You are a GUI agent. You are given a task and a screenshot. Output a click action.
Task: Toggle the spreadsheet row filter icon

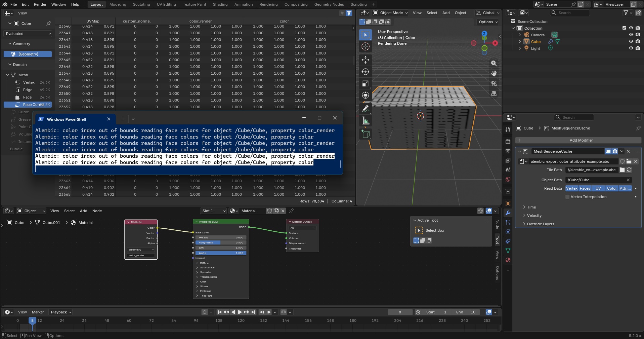click(349, 13)
